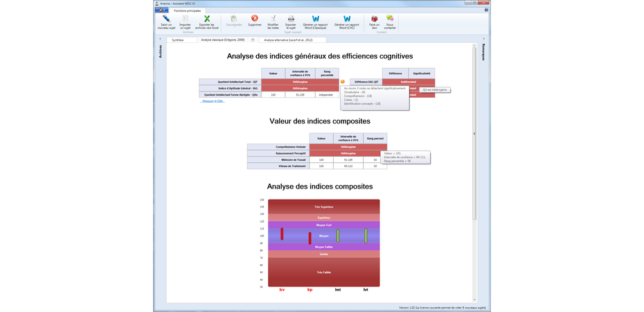Click the 'Masquer le QIfa' link
The width and height of the screenshot is (644, 312).
tap(213, 101)
